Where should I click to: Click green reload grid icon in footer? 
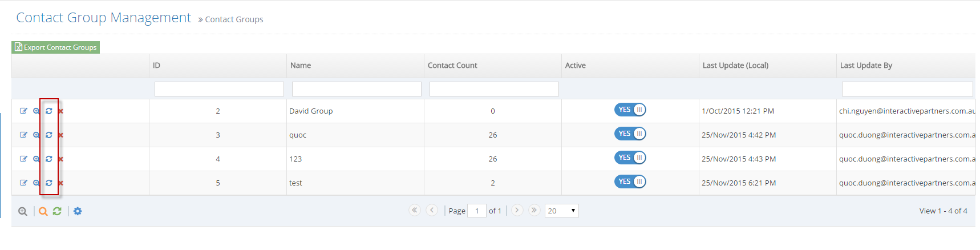pyautogui.click(x=57, y=211)
